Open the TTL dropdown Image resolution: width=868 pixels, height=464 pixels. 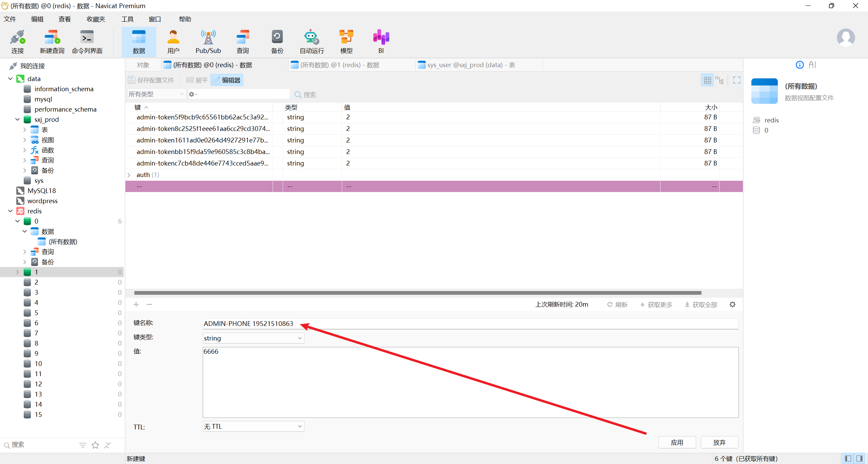tap(253, 426)
